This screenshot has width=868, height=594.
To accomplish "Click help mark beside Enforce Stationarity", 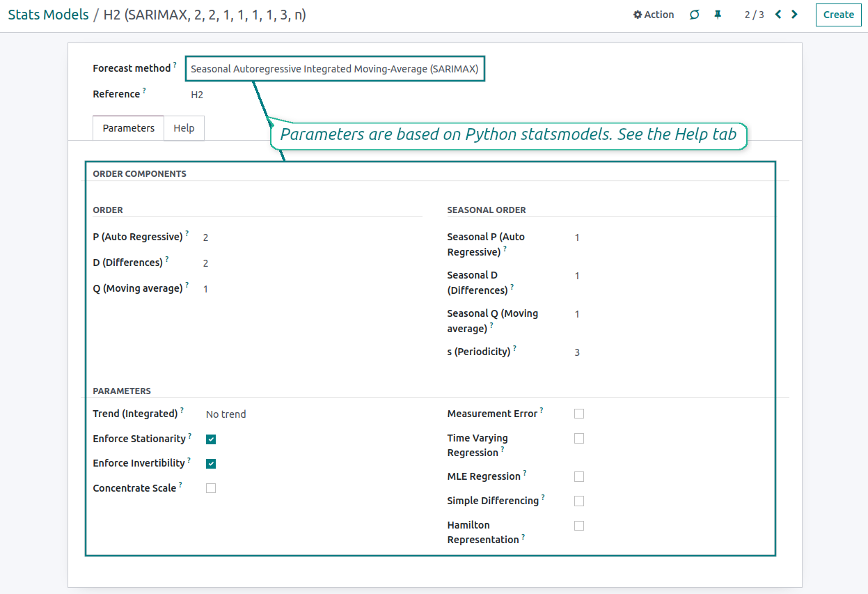I will pos(190,435).
